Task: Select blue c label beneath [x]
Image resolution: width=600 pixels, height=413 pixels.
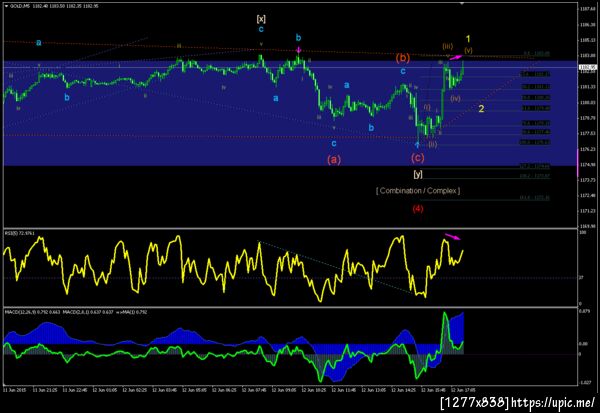Action: pos(261,29)
